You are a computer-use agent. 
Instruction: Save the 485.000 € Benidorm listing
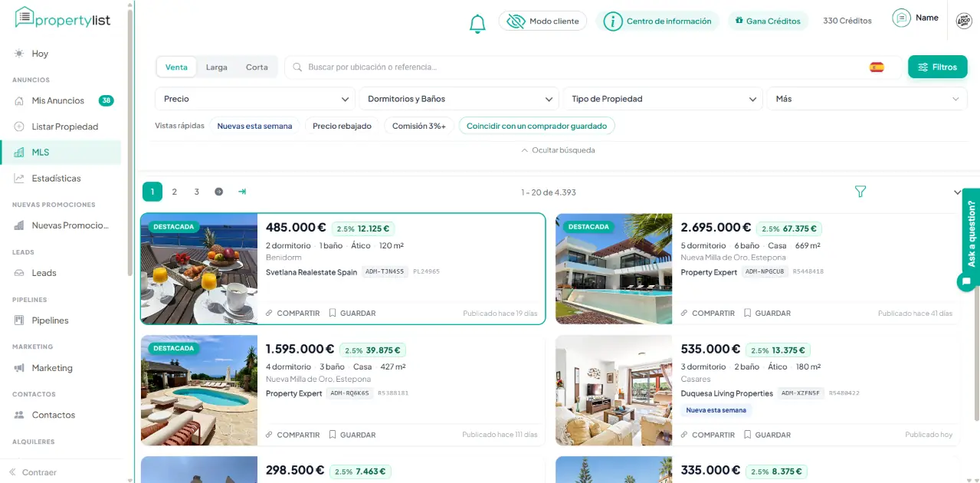[x=352, y=313]
